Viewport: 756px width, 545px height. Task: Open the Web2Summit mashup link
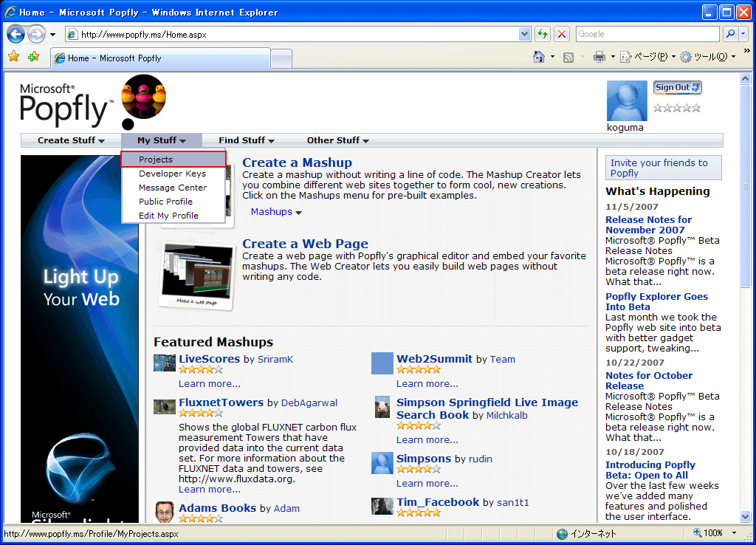(x=434, y=359)
